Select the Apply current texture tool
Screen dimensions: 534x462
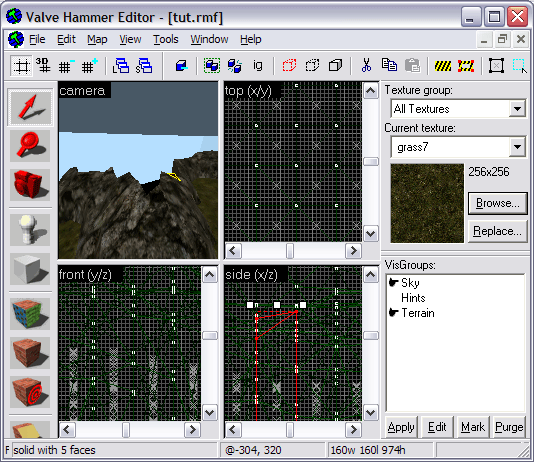(x=30, y=353)
